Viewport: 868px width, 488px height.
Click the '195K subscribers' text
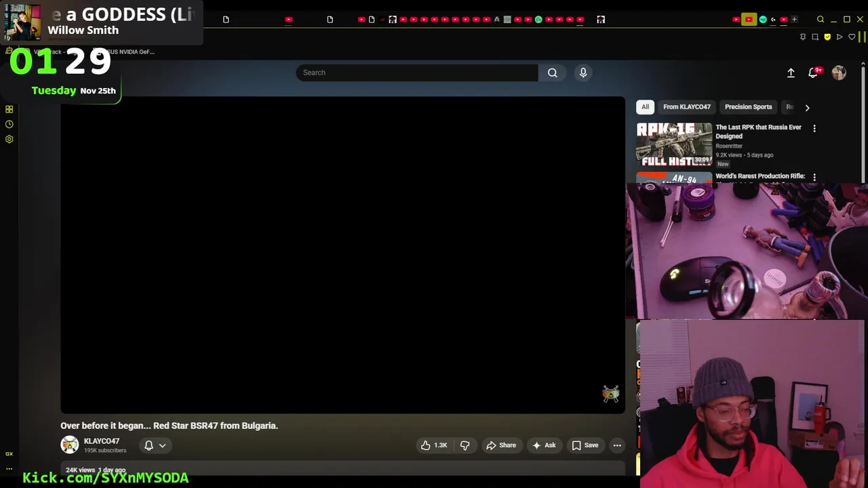coord(105,451)
